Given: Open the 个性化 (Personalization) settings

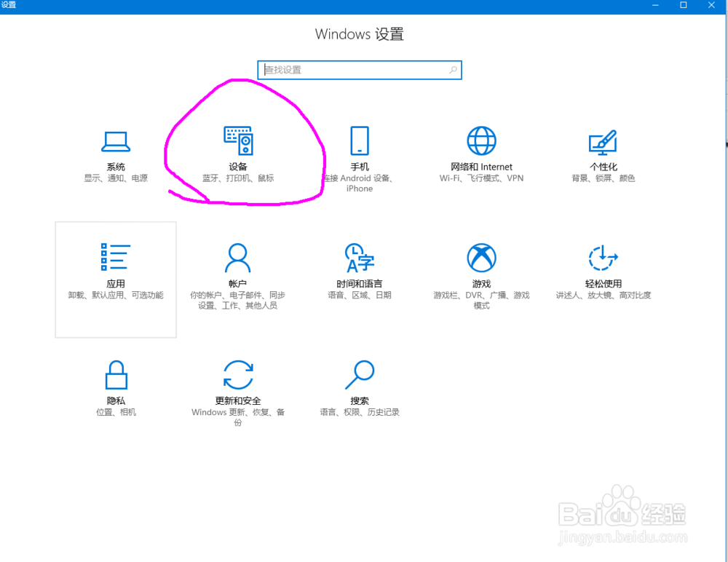Looking at the screenshot, I should coord(603,153).
